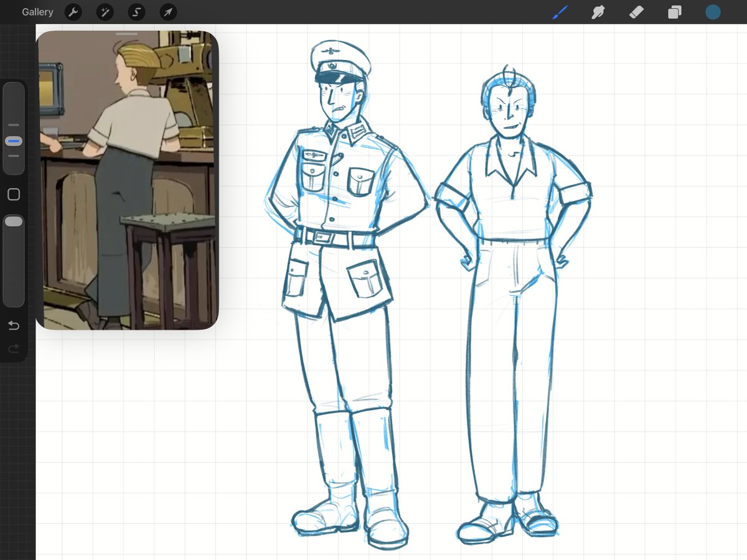Screen dimensions: 747x560
Task: Activate the Transform arrow tool
Action: coord(168,12)
